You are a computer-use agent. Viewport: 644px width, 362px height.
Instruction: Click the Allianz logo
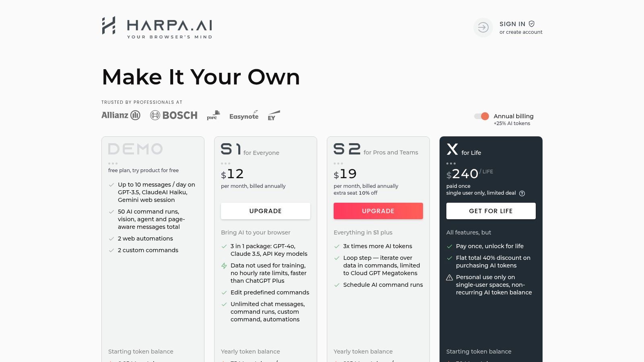tap(121, 115)
